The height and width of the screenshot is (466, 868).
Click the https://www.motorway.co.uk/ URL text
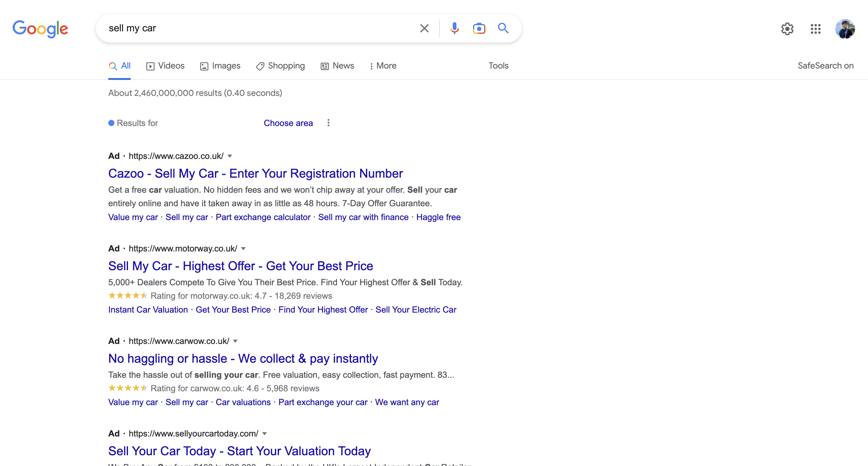pos(183,249)
